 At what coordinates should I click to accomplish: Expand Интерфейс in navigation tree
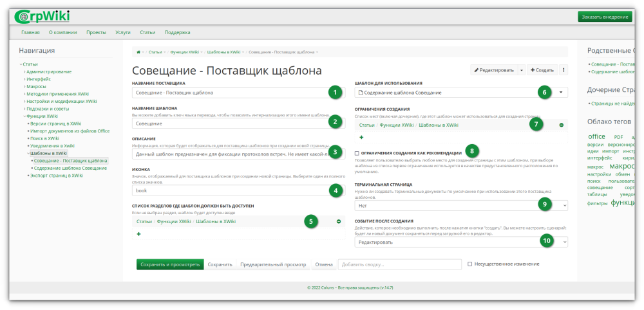click(24, 79)
